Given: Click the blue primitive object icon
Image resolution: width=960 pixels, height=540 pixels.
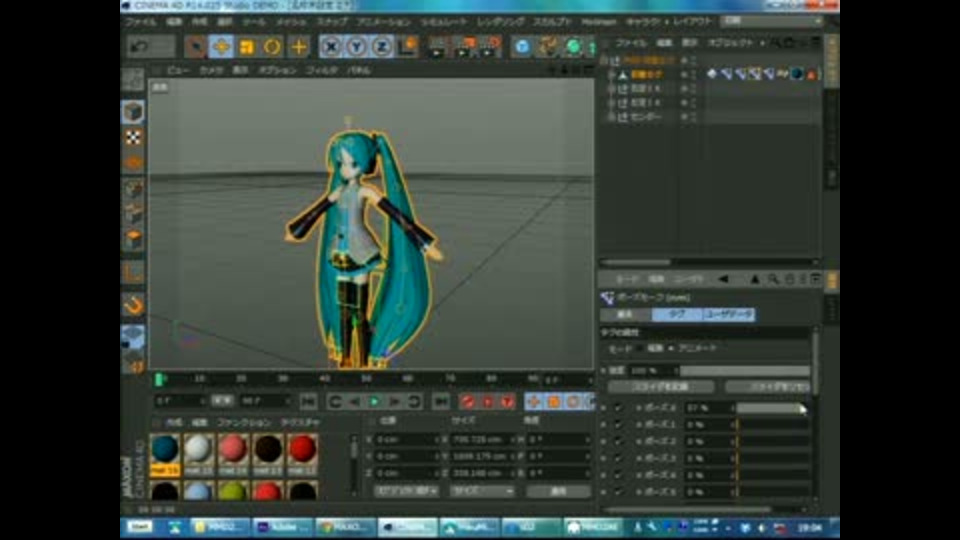Looking at the screenshot, I should point(522,47).
